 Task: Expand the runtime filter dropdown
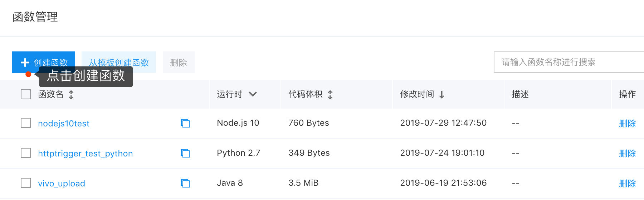pyautogui.click(x=253, y=94)
